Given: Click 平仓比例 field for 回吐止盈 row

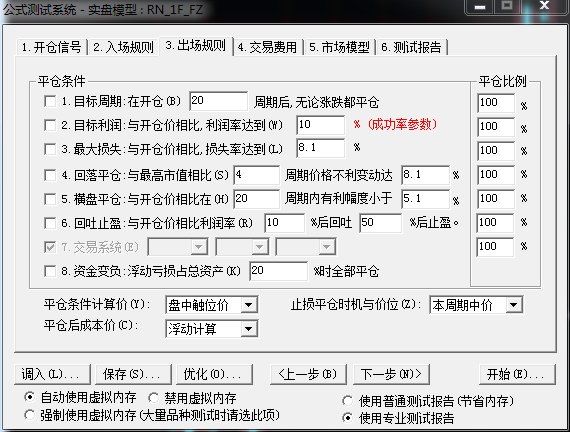Looking at the screenshot, I should pyautogui.click(x=496, y=223).
